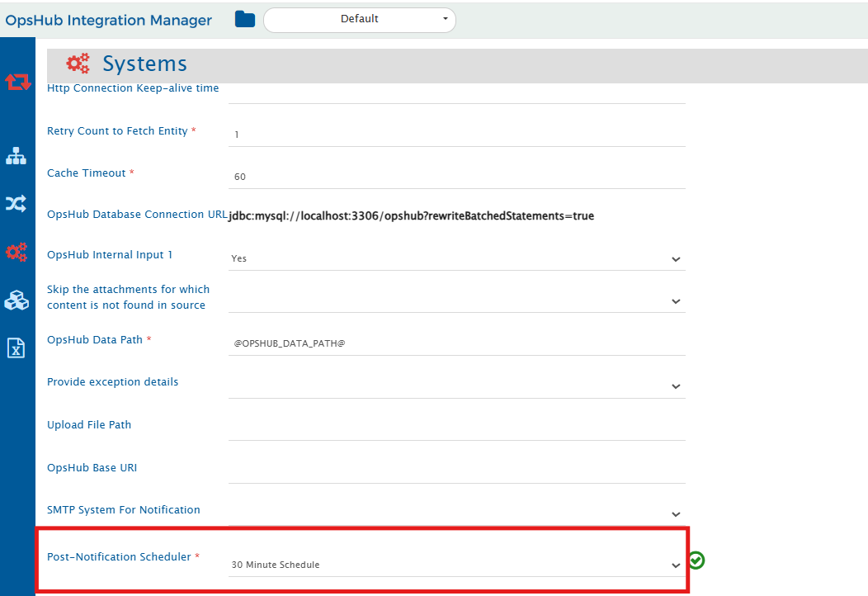The image size is (868, 596).
Task: Click the OpsHub Data Path input field
Action: click(456, 343)
